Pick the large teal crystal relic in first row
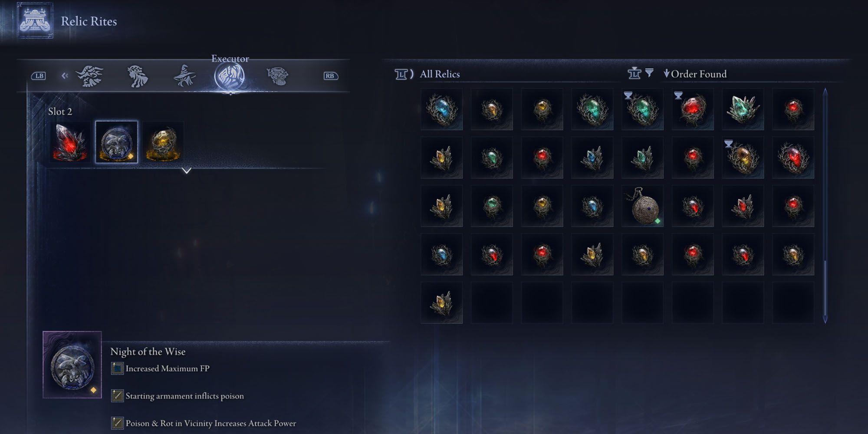 coord(743,109)
